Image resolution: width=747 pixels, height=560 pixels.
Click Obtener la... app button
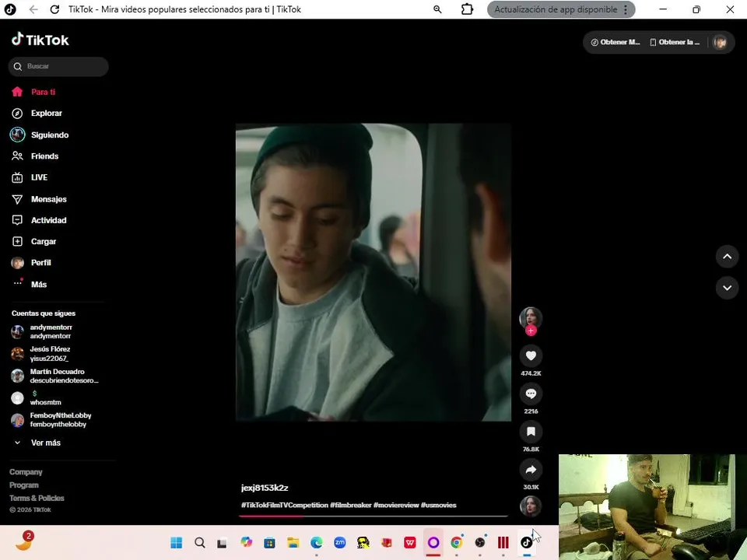675,42
